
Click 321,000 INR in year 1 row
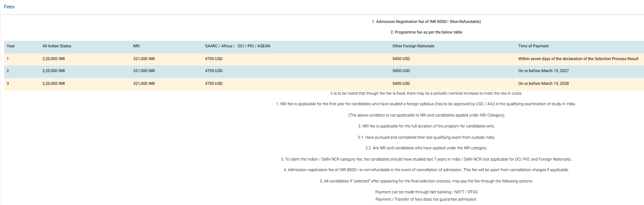(144, 59)
